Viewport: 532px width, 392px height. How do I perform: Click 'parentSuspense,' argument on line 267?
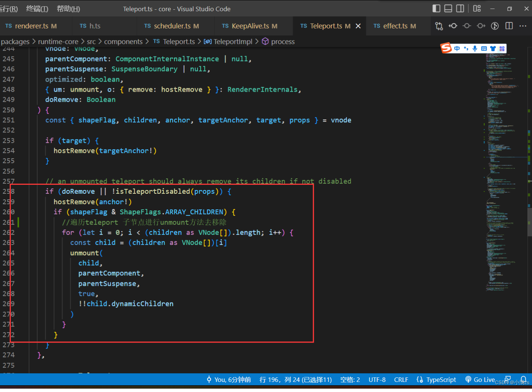[x=109, y=284]
